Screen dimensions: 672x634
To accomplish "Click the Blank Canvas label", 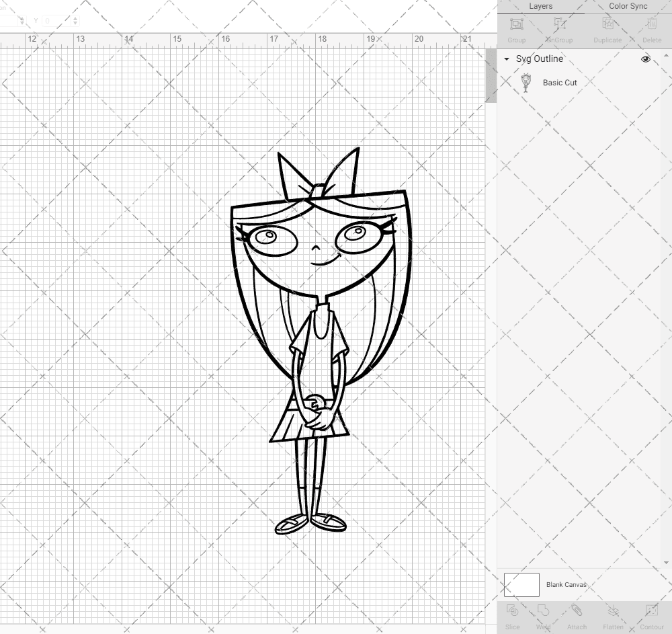I will pos(566,585).
